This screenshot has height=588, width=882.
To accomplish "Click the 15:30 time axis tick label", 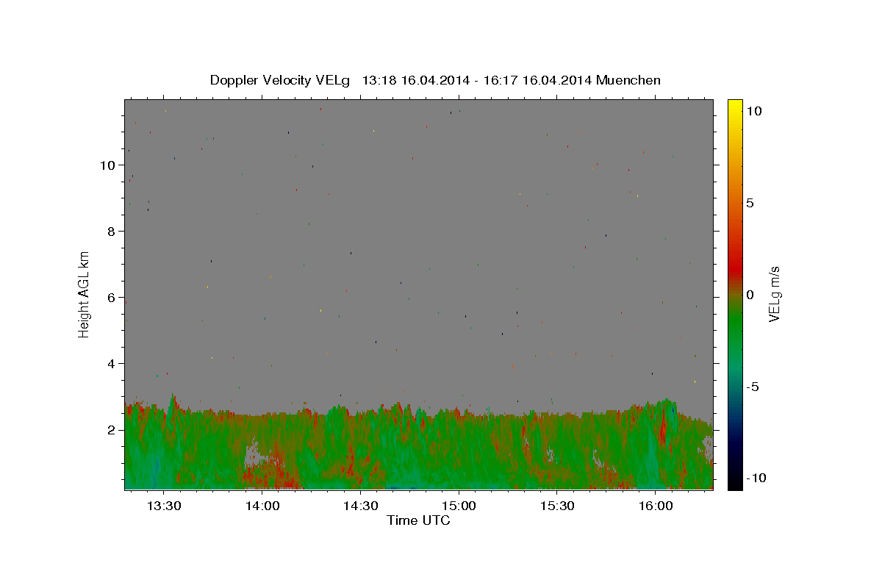I will point(557,506).
